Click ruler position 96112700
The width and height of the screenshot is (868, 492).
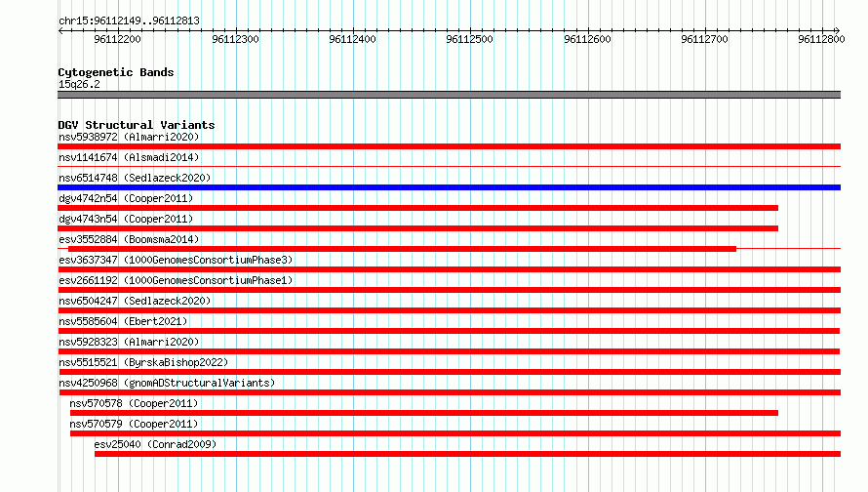(x=705, y=39)
